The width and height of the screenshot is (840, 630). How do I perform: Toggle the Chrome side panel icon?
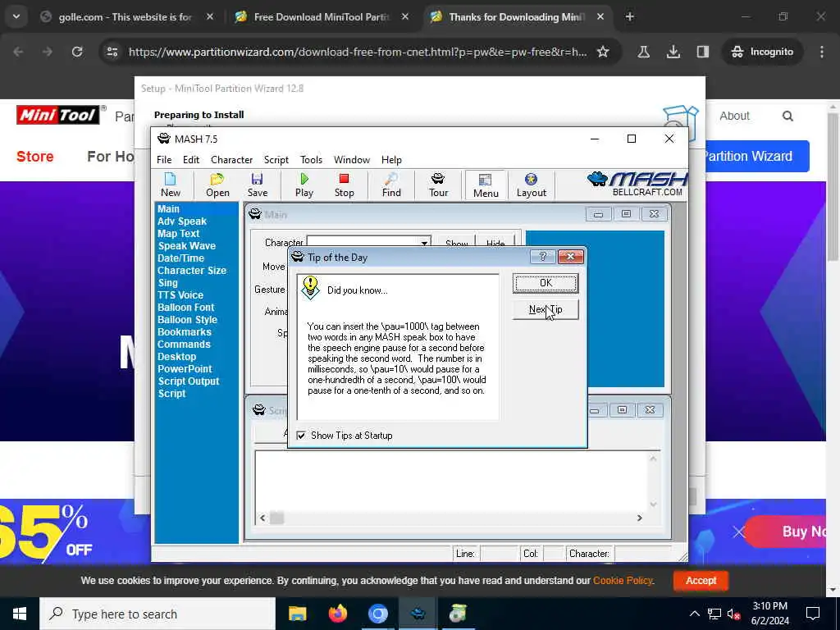703,52
